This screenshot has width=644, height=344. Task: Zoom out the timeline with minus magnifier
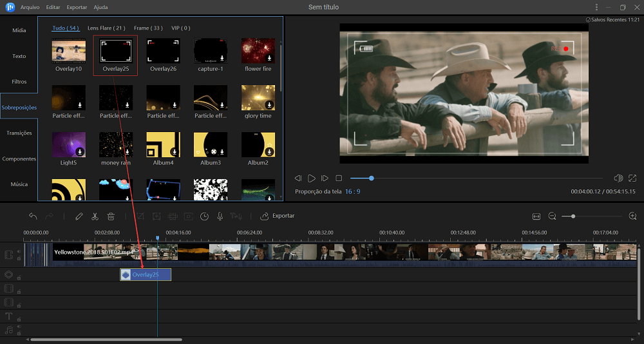(553, 216)
